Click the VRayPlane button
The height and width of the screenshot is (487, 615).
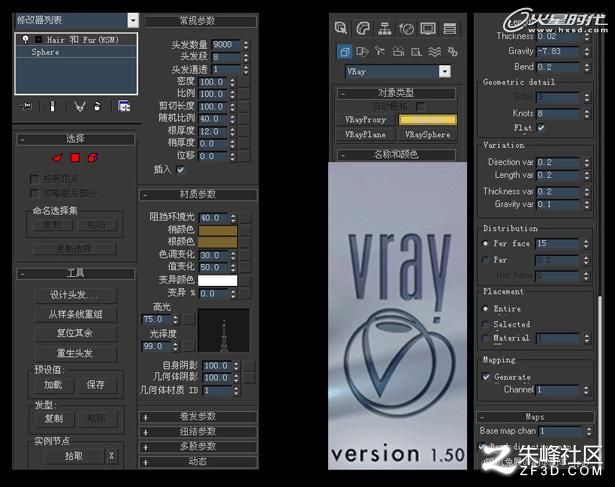click(x=366, y=134)
